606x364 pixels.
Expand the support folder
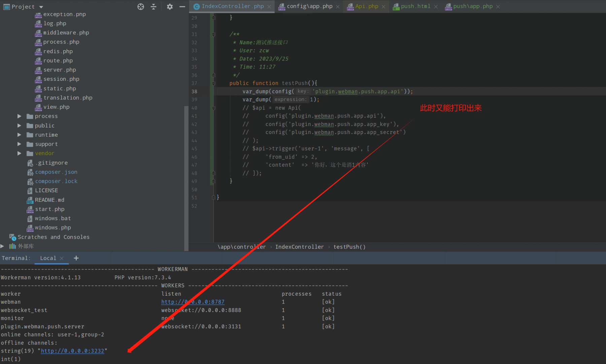[19, 144]
